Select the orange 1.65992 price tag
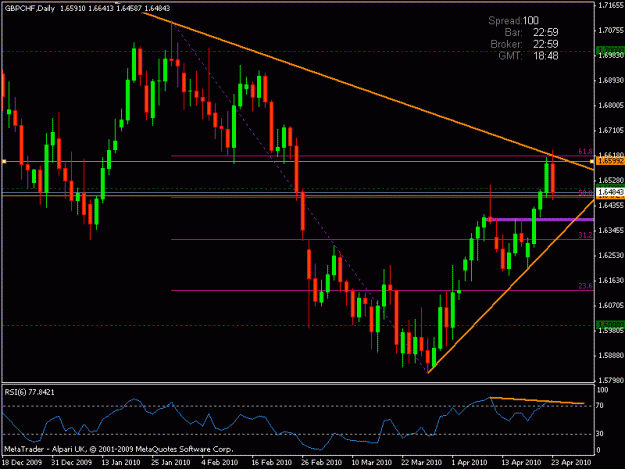The image size is (625, 469). (610, 161)
